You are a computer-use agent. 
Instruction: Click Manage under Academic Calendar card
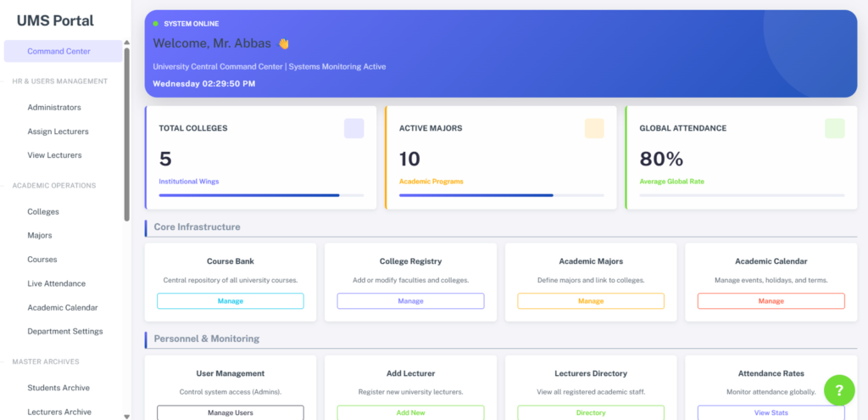coord(771,301)
